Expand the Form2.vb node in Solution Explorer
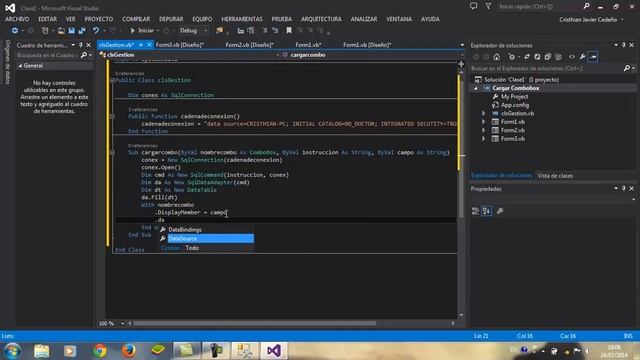640x360 pixels. coord(484,130)
